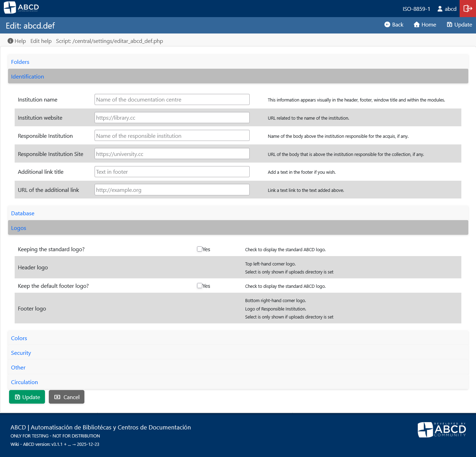Open the Circulation settings section
476x457 pixels.
(24, 382)
